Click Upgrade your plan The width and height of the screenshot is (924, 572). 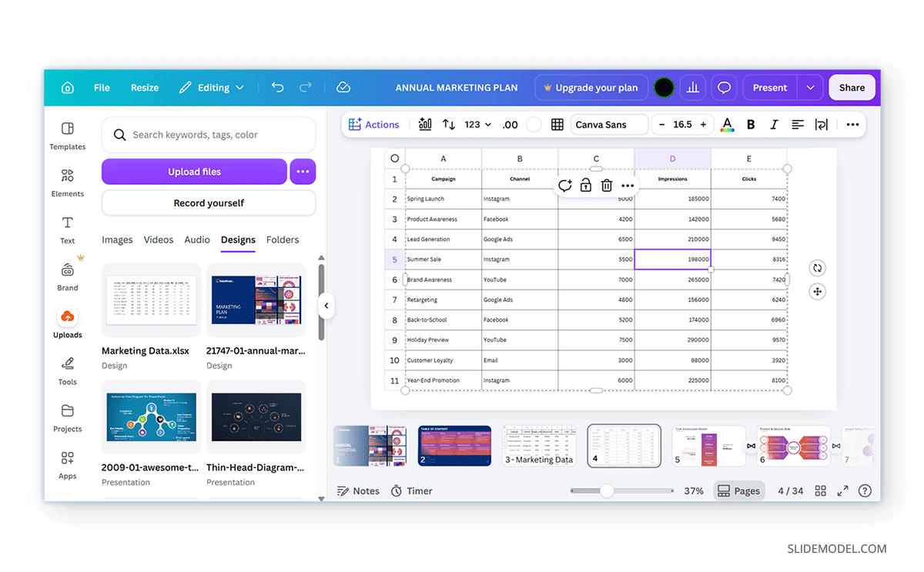coord(591,88)
